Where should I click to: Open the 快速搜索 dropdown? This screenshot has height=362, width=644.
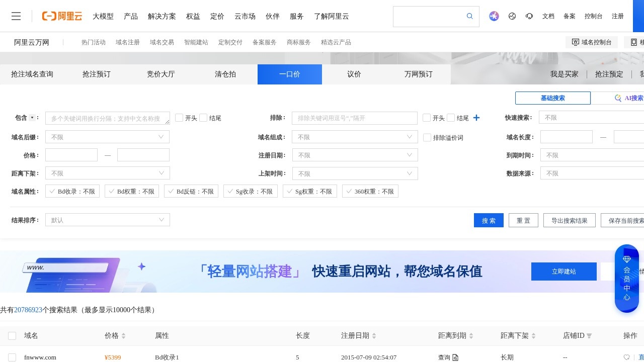[x=592, y=117]
